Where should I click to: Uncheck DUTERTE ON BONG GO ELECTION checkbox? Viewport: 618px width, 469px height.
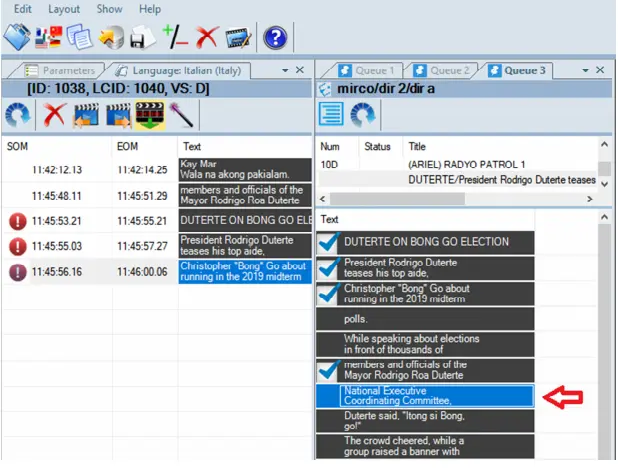[328, 242]
